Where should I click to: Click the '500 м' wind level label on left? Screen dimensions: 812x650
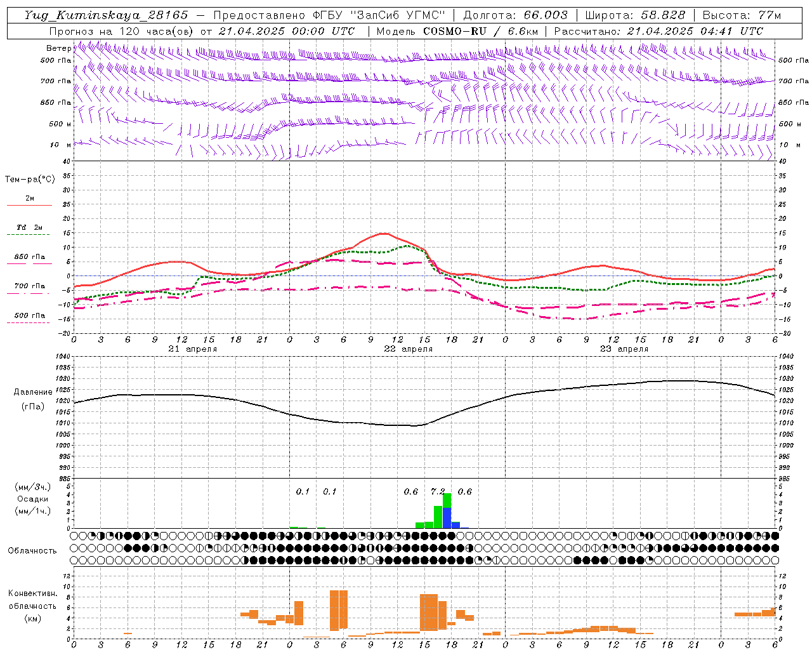pos(61,124)
